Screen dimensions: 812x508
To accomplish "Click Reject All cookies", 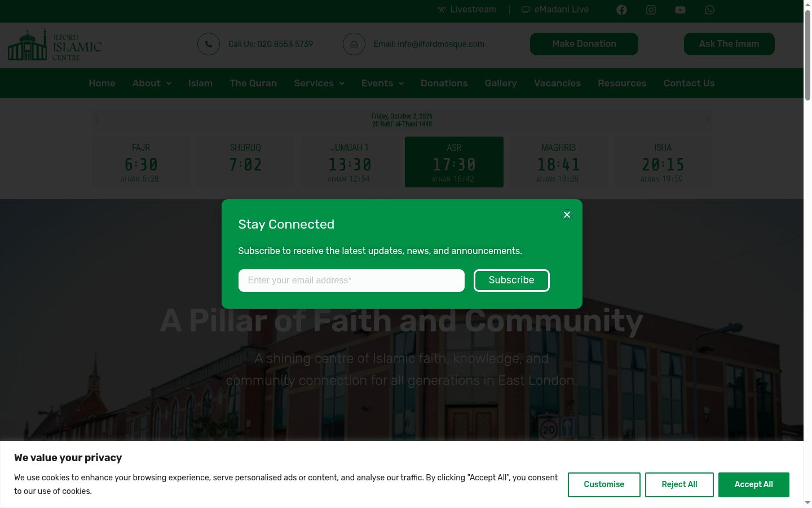I will (x=679, y=485).
